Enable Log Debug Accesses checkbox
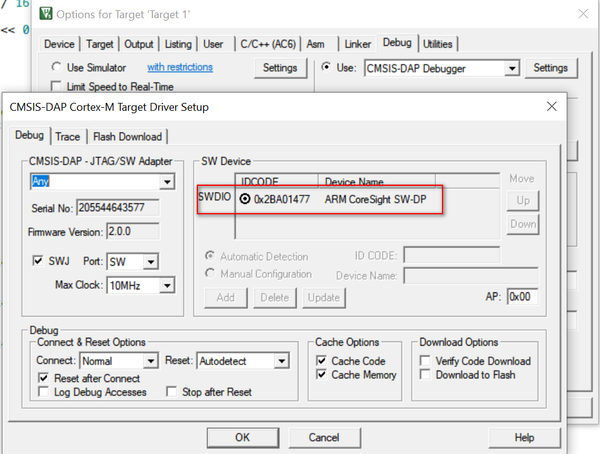600x454 pixels. pyautogui.click(x=44, y=392)
